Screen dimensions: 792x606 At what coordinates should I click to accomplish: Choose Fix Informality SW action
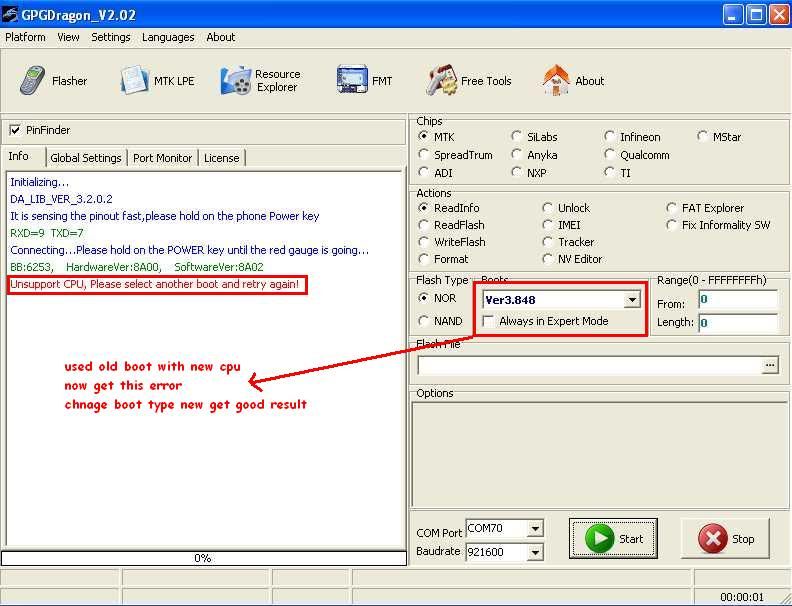pyautogui.click(x=671, y=225)
